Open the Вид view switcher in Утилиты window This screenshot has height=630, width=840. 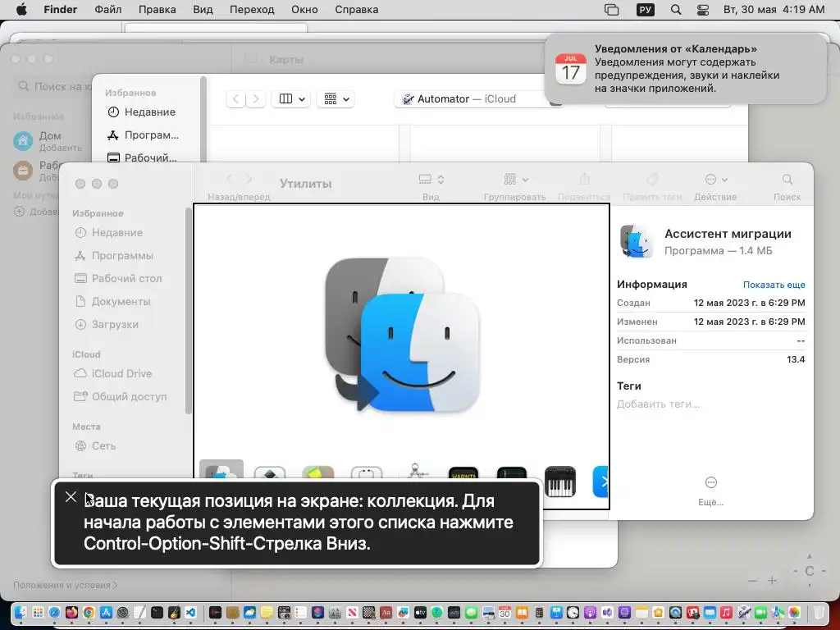[431, 180]
